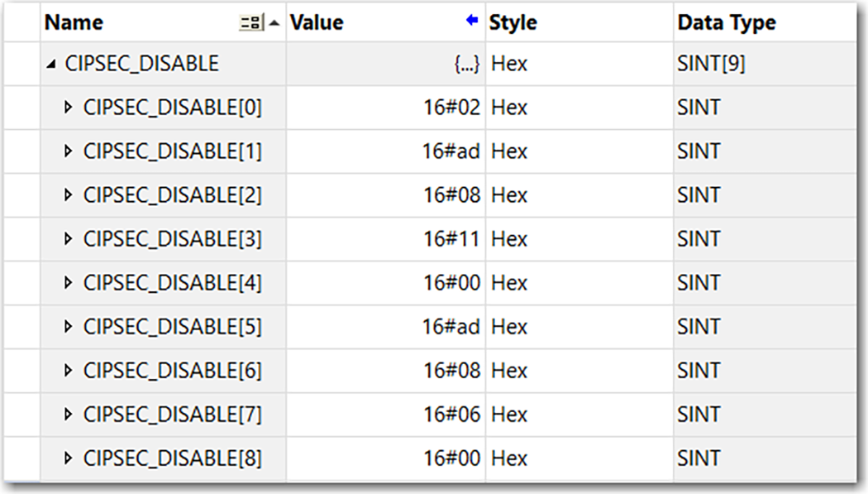
Task: Open Style Hex cell for CIPSEC_DISABLE[2]
Action: coord(509,195)
